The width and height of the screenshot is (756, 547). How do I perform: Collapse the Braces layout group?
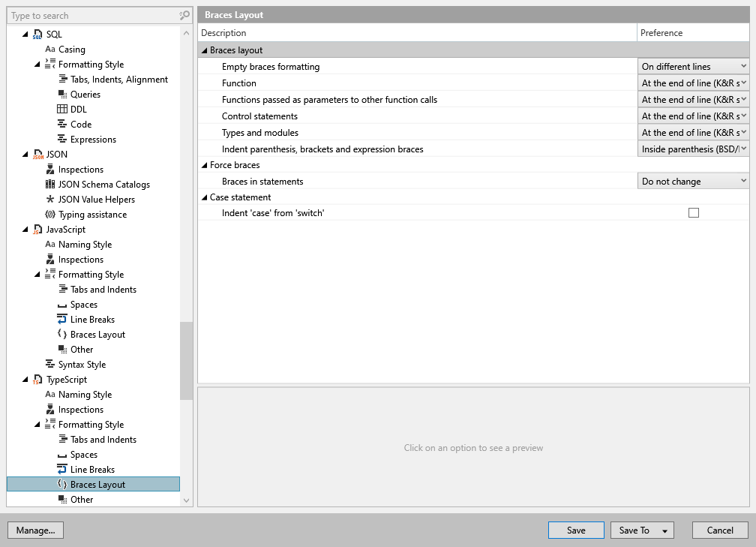[x=205, y=50]
